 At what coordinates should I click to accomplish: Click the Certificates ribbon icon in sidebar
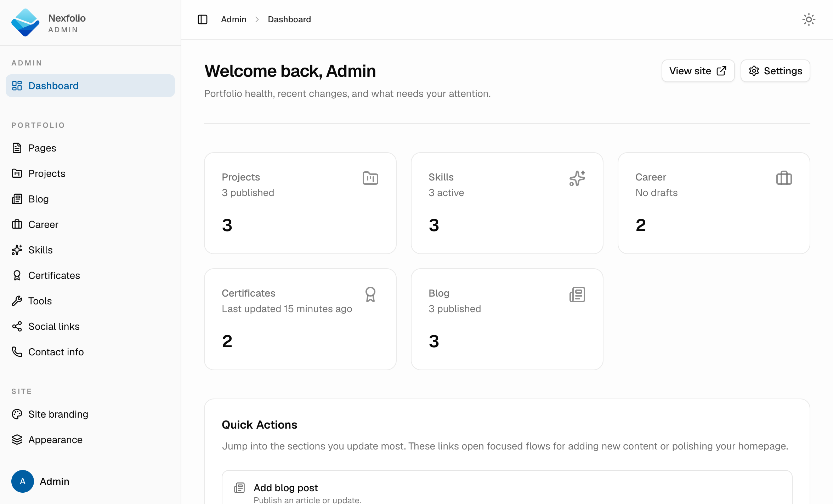pyautogui.click(x=17, y=275)
